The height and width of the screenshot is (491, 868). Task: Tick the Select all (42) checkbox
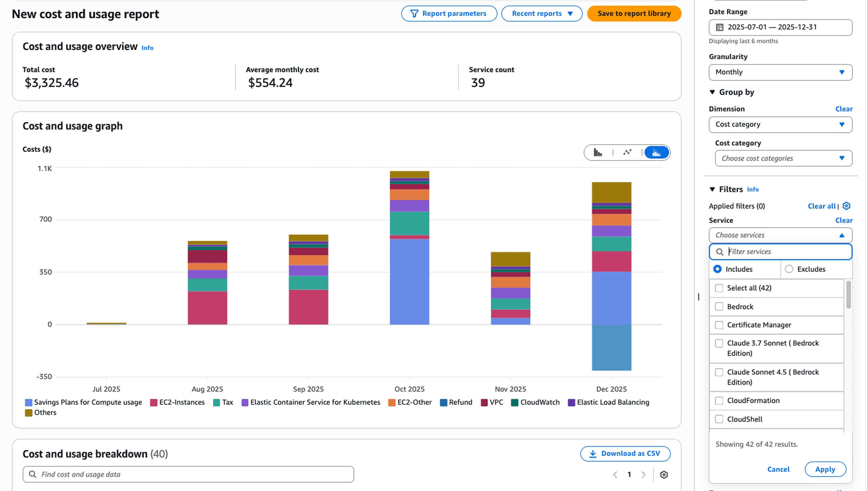click(719, 288)
